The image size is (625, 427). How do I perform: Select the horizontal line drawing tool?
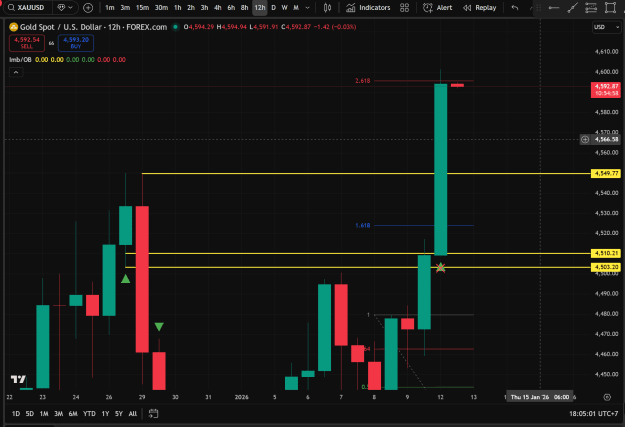[x=554, y=8]
